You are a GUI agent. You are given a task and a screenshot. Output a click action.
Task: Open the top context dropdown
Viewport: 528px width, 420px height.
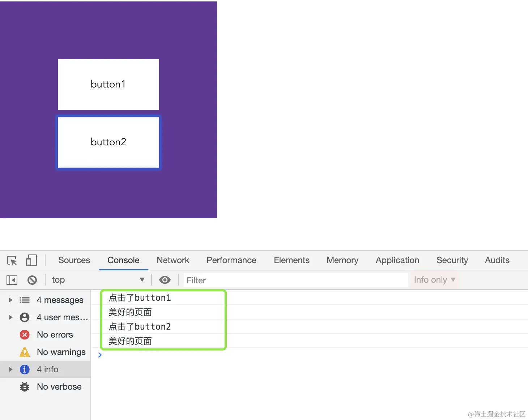tap(98, 280)
